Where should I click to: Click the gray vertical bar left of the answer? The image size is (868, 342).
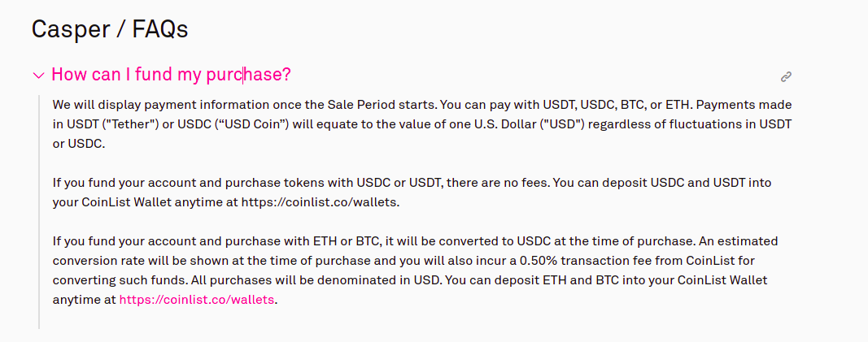point(39,211)
